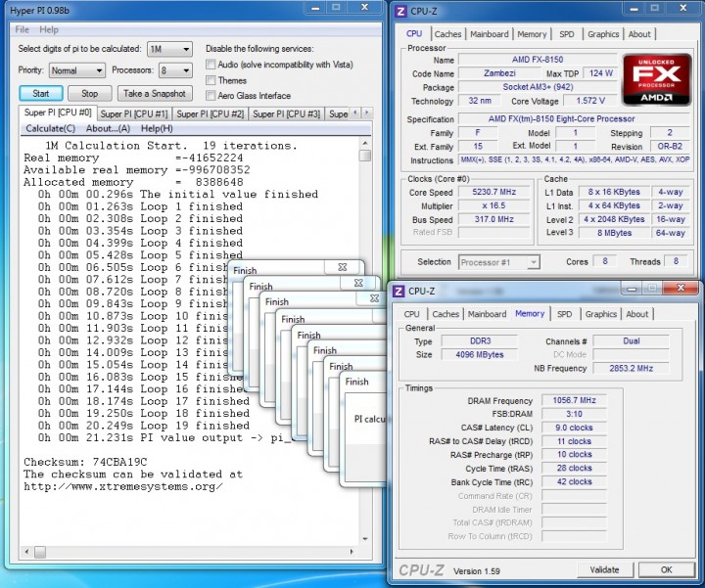The image size is (705, 588).
Task: Click the left scroll arrow of the horizontal scrollbar
Action: (x=26, y=551)
